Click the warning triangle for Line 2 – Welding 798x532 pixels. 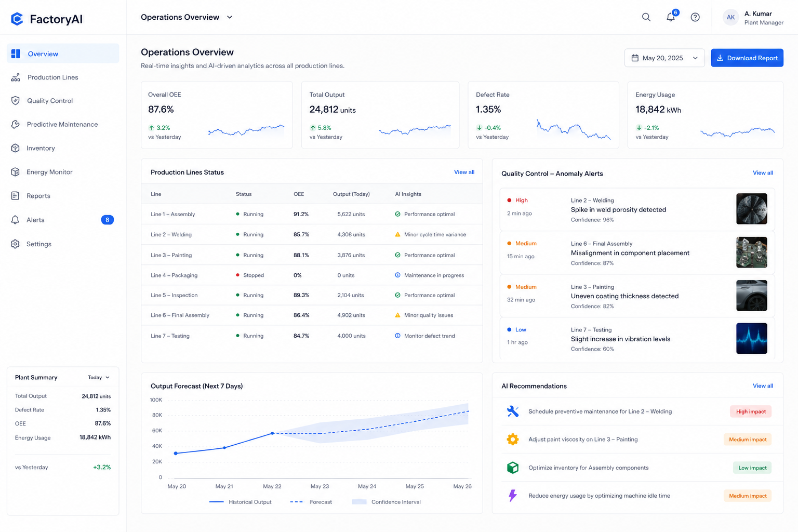397,234
